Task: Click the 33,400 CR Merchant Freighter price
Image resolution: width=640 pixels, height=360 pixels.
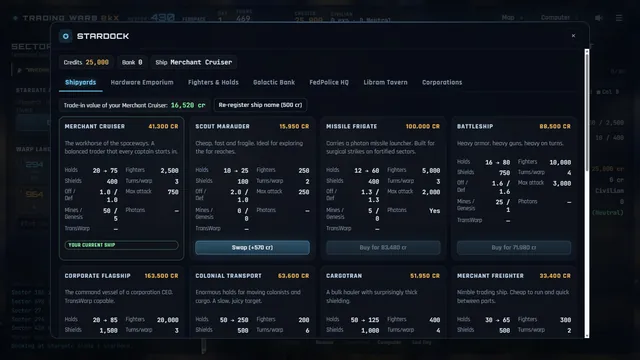Action: [x=555, y=276]
